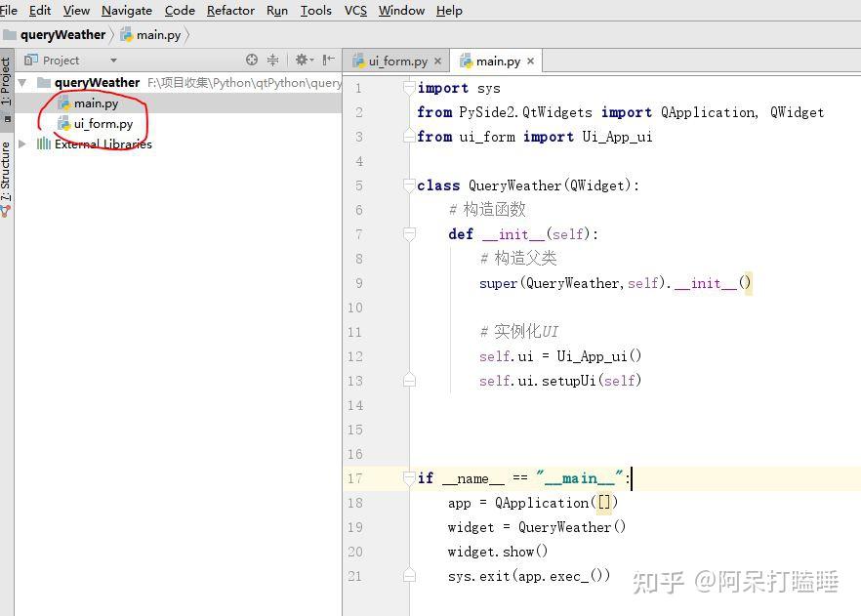Open the Refactor menu
This screenshot has width=861, height=616.
coord(230,11)
